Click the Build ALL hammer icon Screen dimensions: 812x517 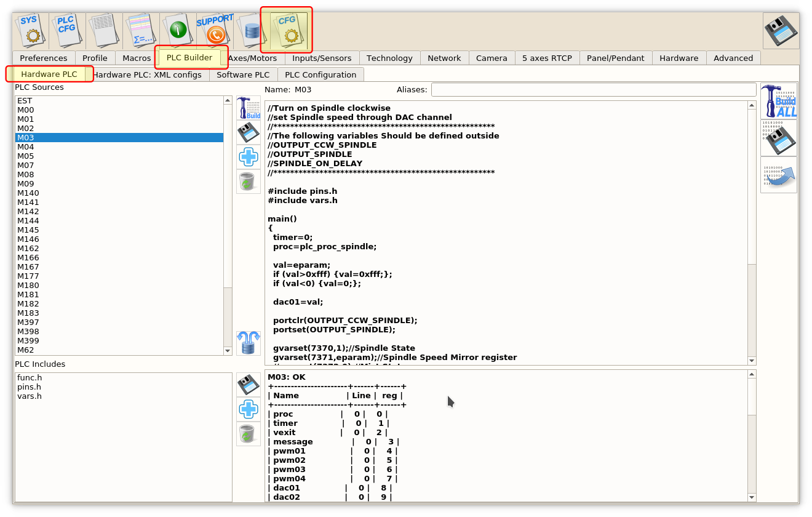point(778,101)
